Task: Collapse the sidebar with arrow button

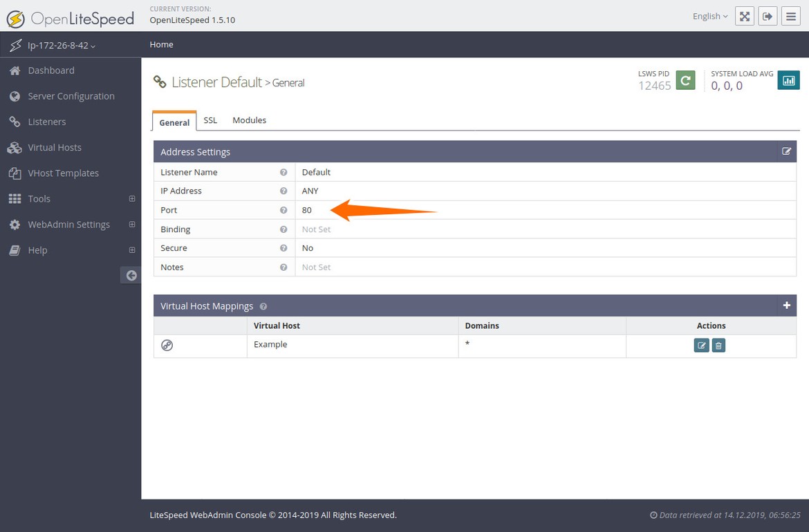Action: pos(131,275)
